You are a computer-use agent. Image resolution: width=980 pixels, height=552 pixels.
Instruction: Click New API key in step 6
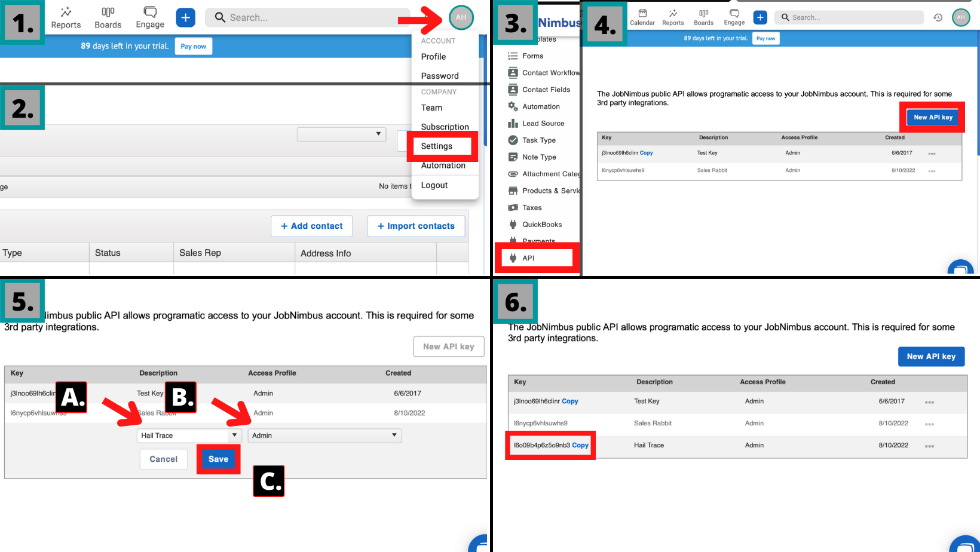pos(931,357)
